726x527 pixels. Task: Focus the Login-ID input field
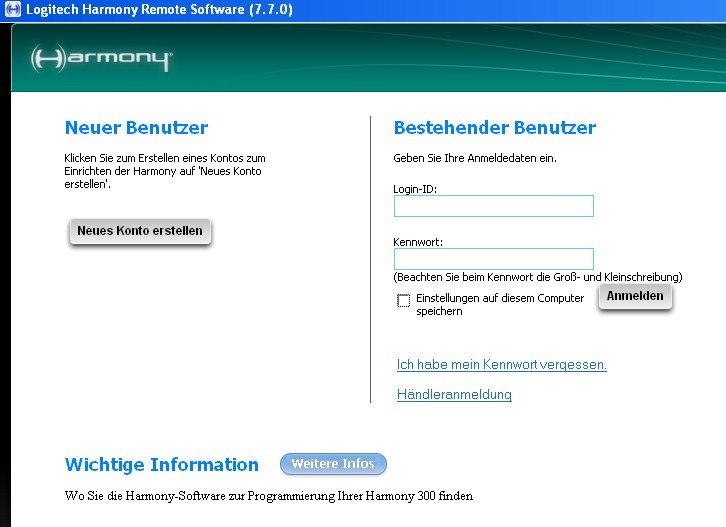pyautogui.click(x=494, y=206)
